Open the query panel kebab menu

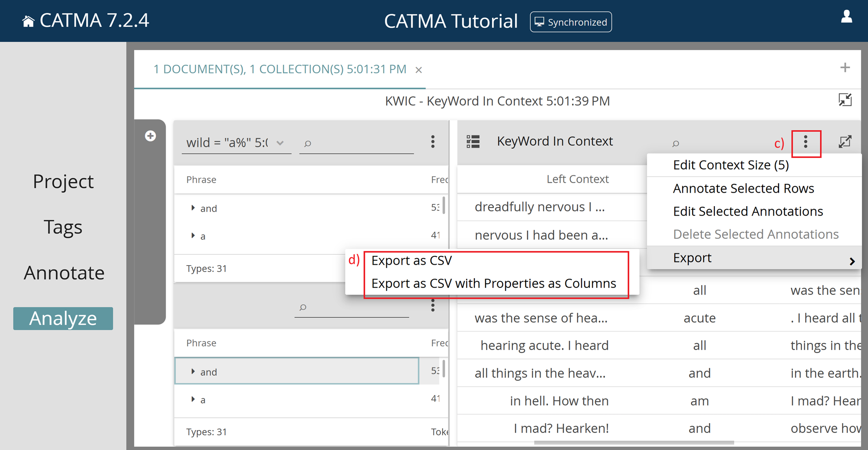(x=433, y=142)
